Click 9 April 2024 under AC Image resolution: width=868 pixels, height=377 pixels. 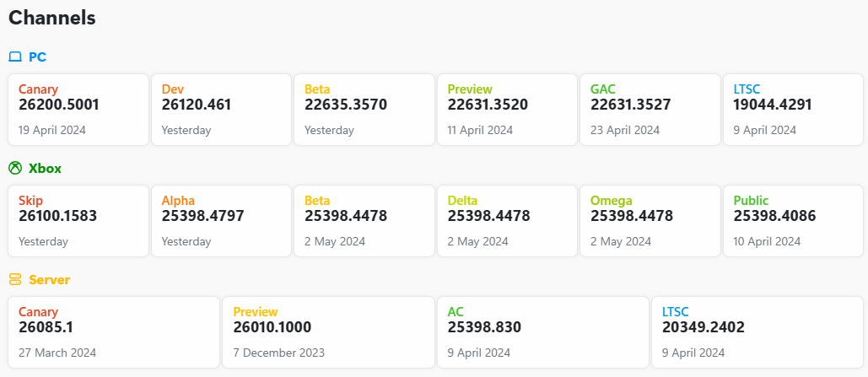pos(479,353)
